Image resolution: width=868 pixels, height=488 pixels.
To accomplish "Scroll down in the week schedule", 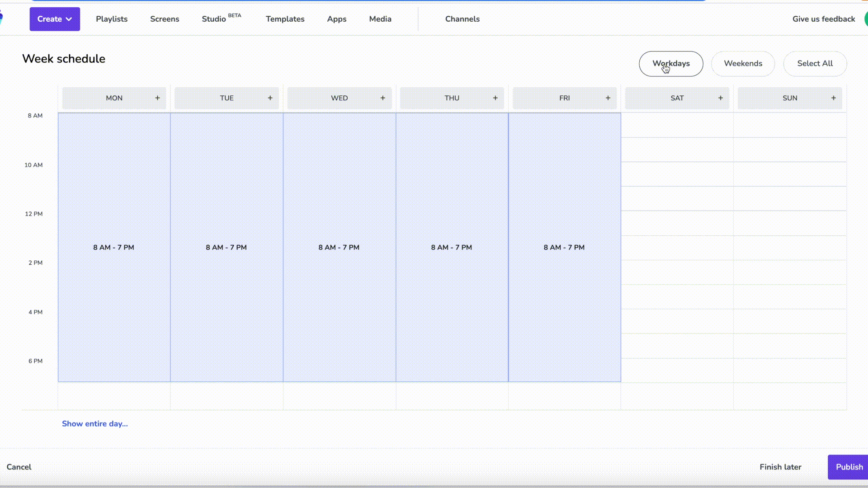I will [x=95, y=424].
